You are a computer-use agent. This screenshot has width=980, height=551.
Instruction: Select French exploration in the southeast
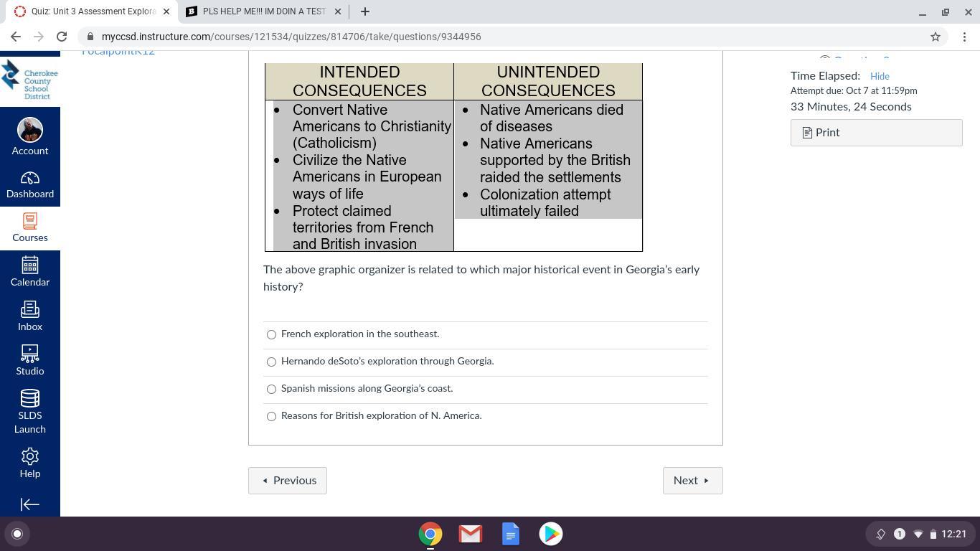click(271, 334)
